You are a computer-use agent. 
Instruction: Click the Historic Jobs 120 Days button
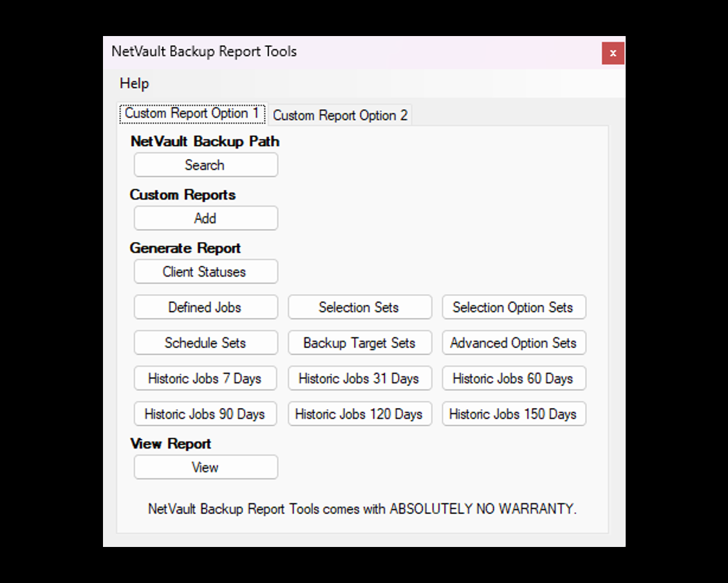pyautogui.click(x=359, y=414)
